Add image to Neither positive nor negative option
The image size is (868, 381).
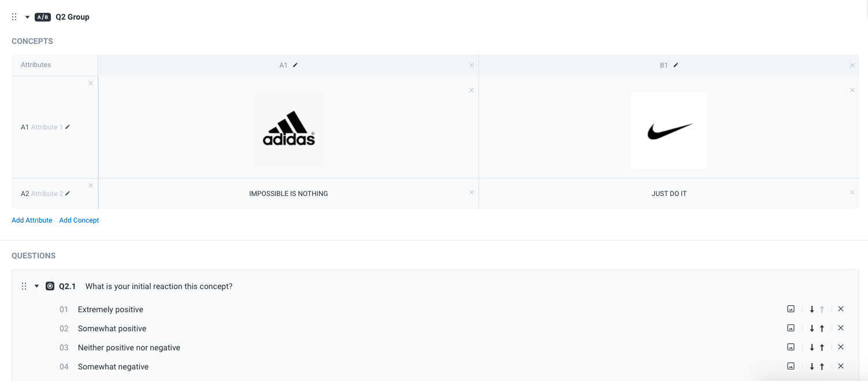click(791, 347)
